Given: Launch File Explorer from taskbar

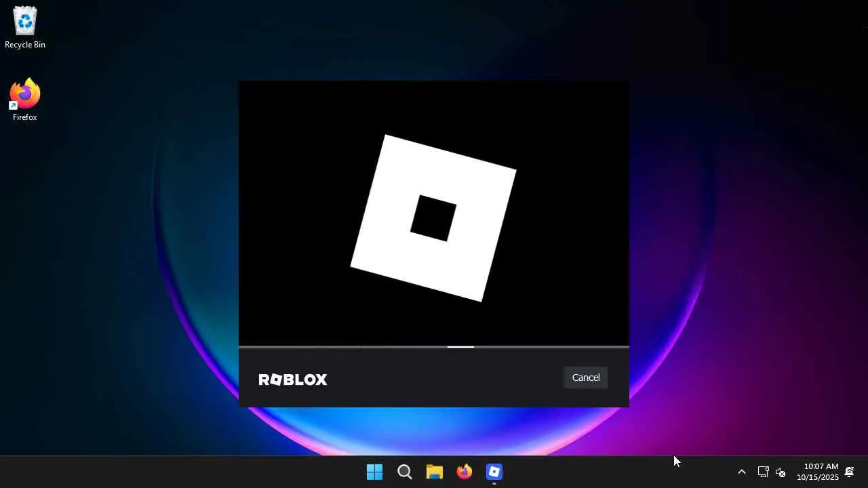Looking at the screenshot, I should click(435, 472).
